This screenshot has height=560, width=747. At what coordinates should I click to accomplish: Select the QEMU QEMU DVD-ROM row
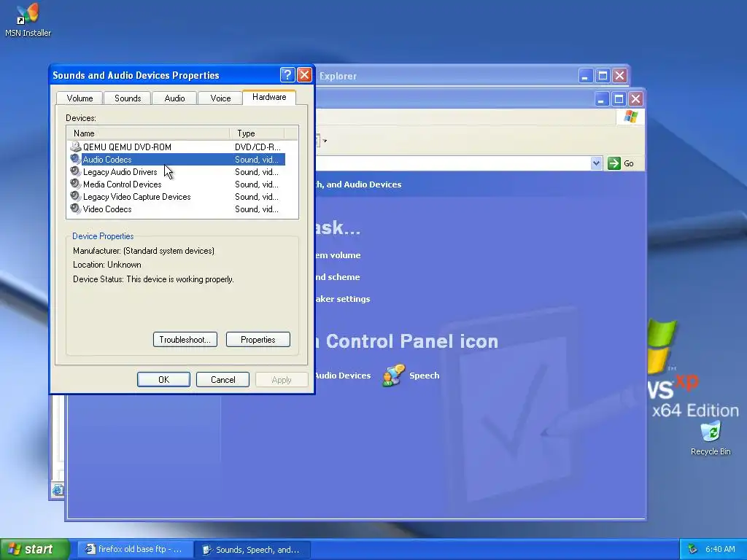tap(177, 147)
